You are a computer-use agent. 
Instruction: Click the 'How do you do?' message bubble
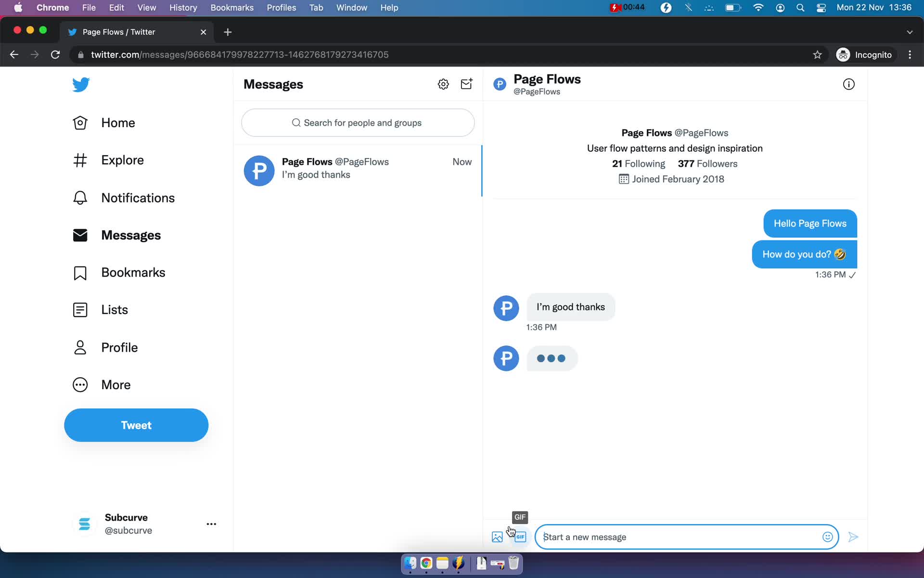(x=804, y=254)
